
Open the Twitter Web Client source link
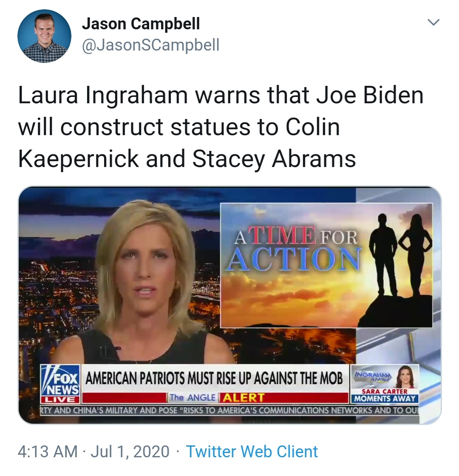click(x=252, y=451)
